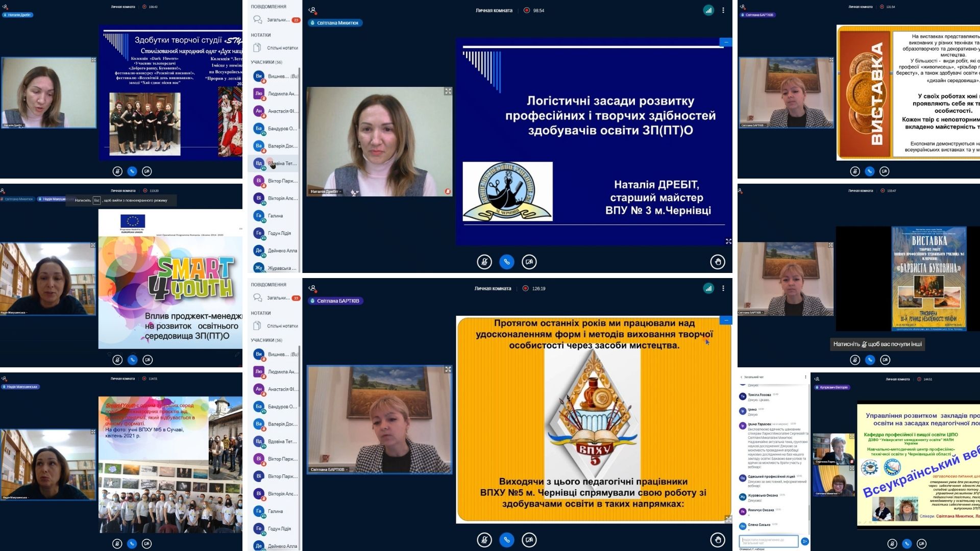The image size is (980, 551).
Task: Raise hand in the 126:19 session window
Action: (x=718, y=540)
